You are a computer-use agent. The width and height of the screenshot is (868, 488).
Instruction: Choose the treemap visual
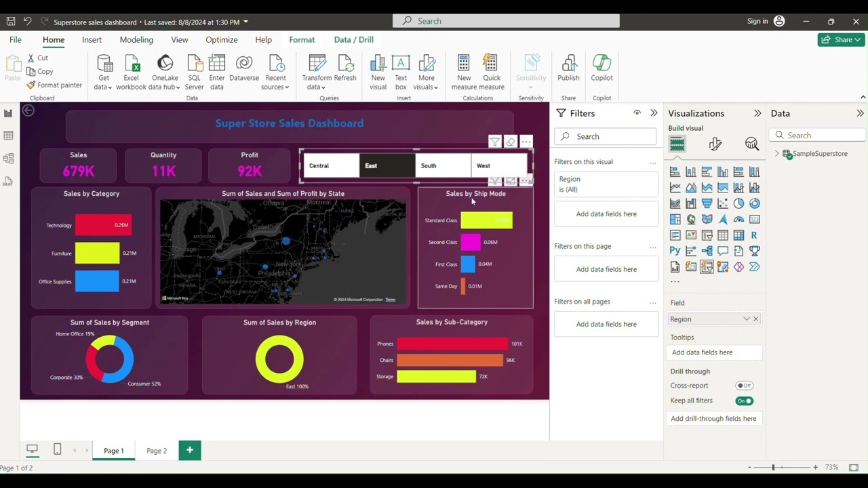pos(675,220)
